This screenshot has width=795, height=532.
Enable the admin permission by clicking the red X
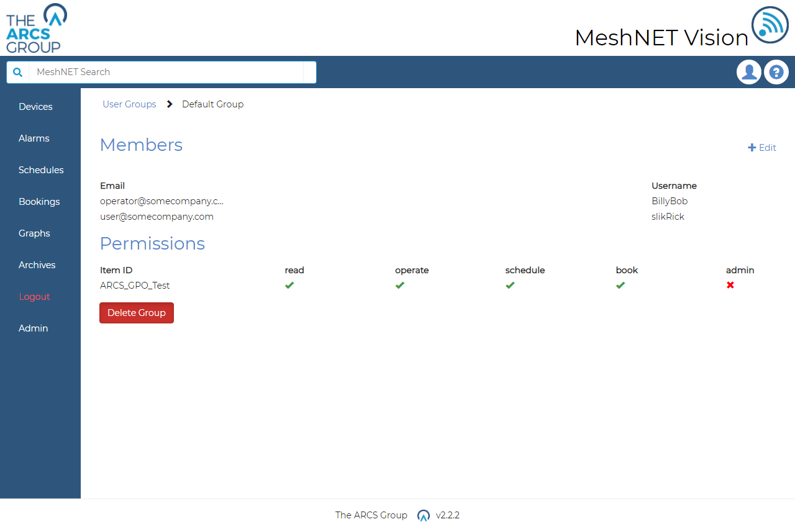click(x=730, y=285)
